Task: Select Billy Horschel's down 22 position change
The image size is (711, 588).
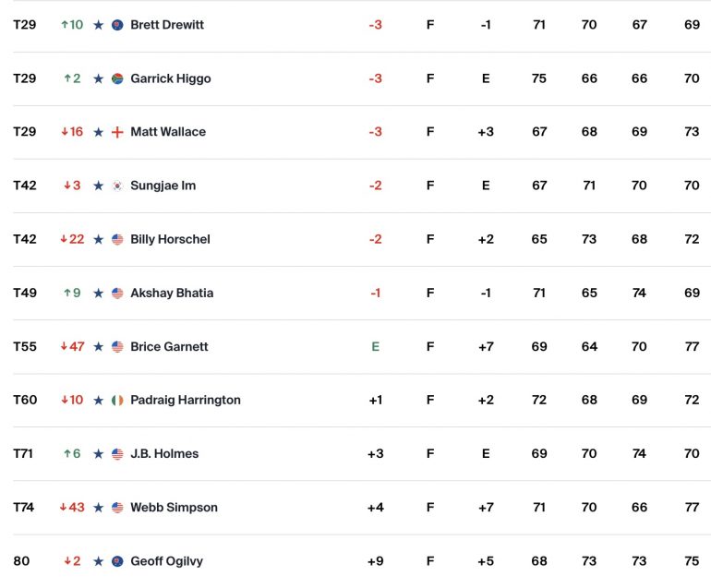Action: coord(73,239)
